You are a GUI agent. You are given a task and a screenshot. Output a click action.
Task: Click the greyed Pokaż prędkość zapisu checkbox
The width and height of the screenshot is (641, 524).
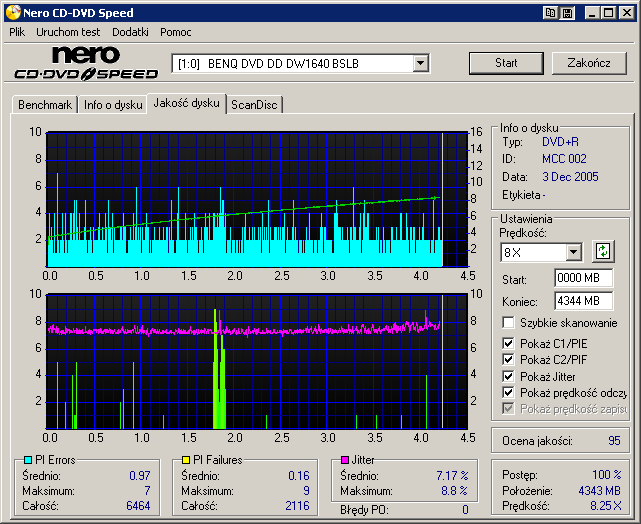coord(508,408)
